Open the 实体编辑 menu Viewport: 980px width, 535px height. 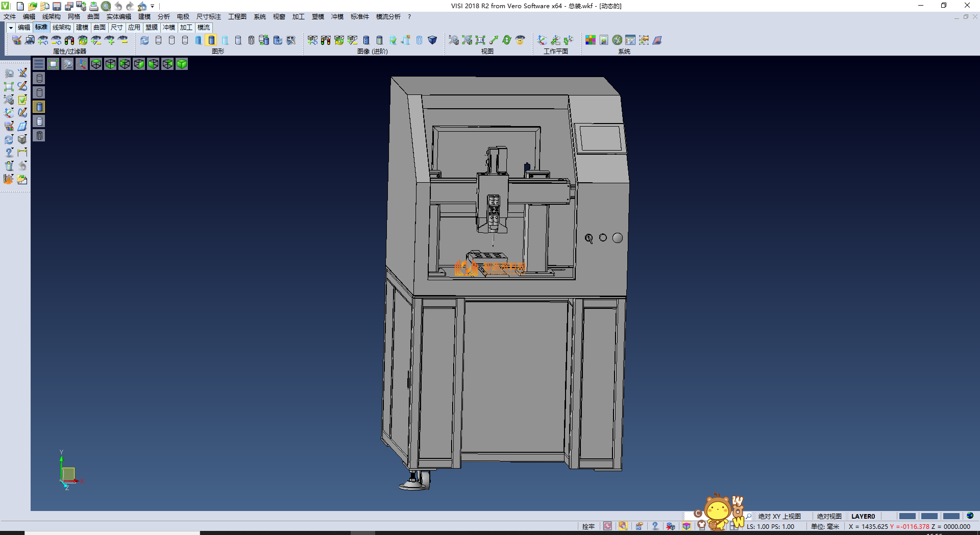[118, 17]
